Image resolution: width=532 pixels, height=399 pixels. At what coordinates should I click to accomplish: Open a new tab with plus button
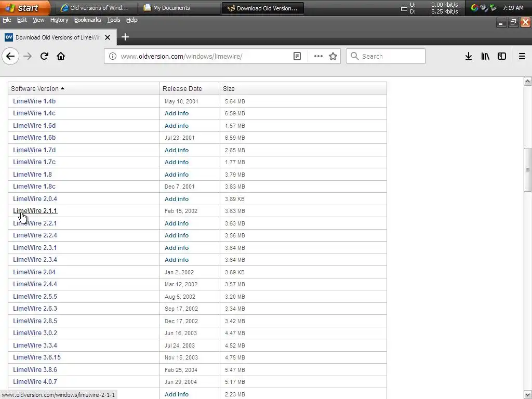point(125,37)
